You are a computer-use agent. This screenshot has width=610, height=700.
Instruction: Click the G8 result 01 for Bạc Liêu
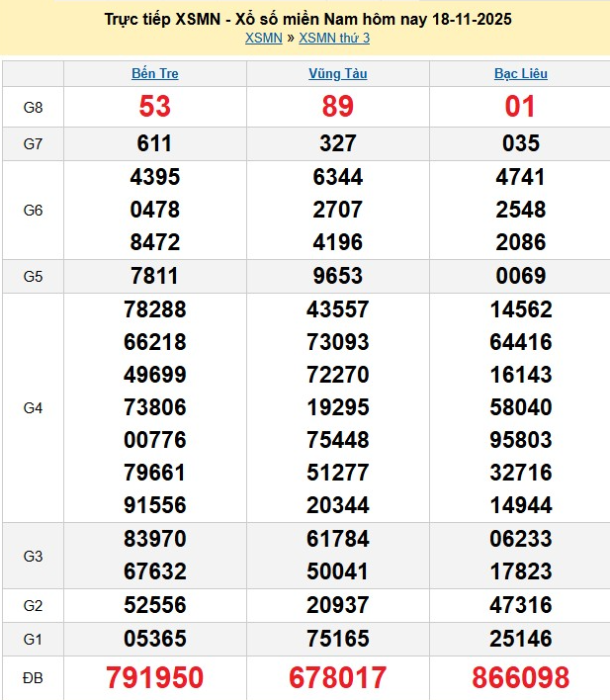[x=521, y=107]
